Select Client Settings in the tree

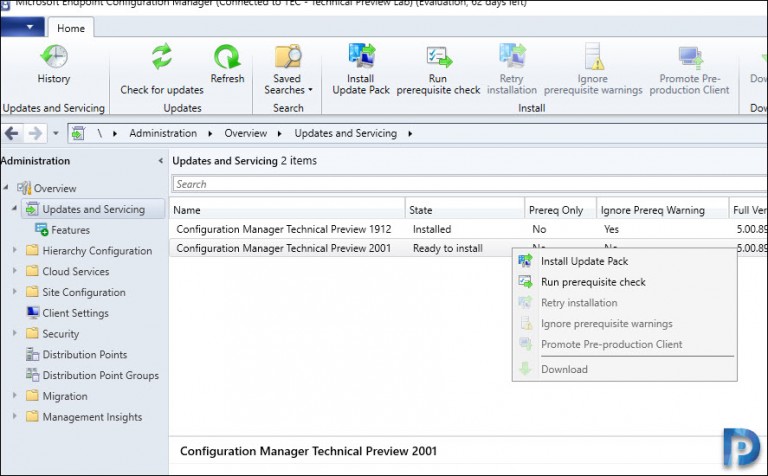pyautogui.click(x=75, y=313)
